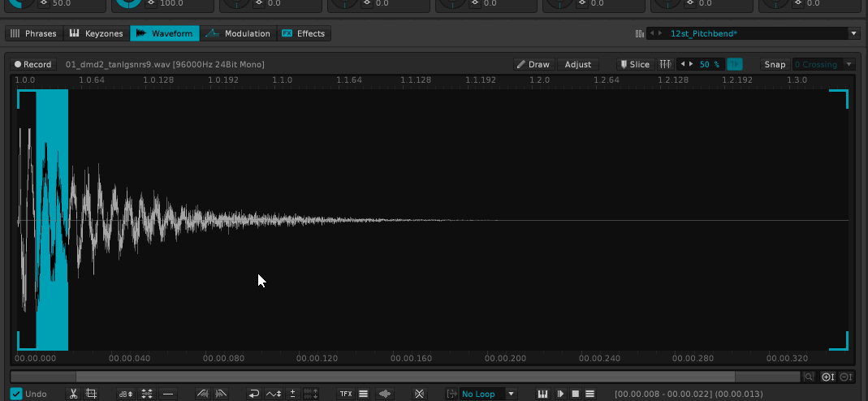Toggle the Undo checkbox
Viewport: 868px width, 401px height.
point(16,394)
